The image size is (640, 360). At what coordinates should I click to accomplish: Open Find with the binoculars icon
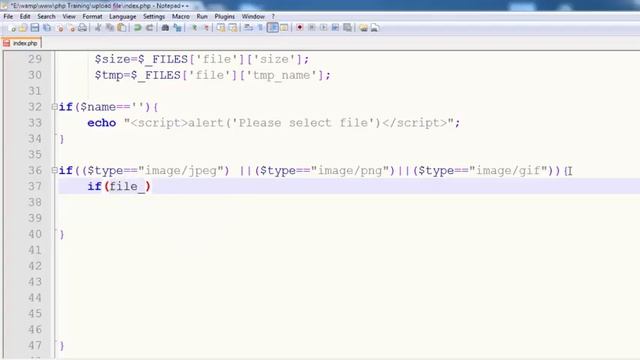(165, 28)
